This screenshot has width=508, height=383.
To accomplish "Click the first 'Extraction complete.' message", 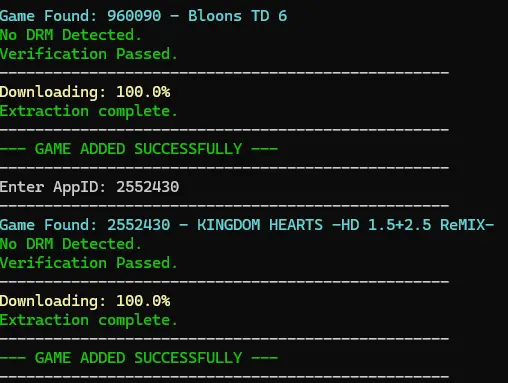I will point(88,111).
